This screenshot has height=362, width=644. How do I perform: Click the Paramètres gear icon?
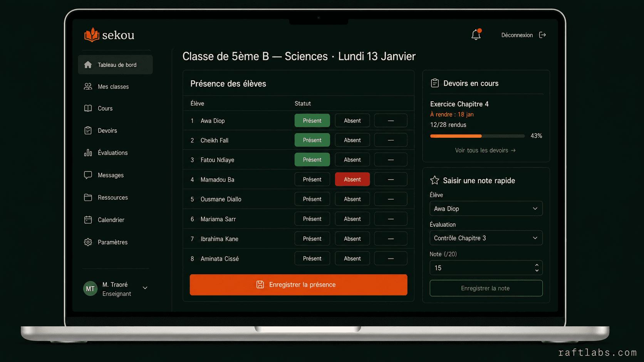(88, 242)
